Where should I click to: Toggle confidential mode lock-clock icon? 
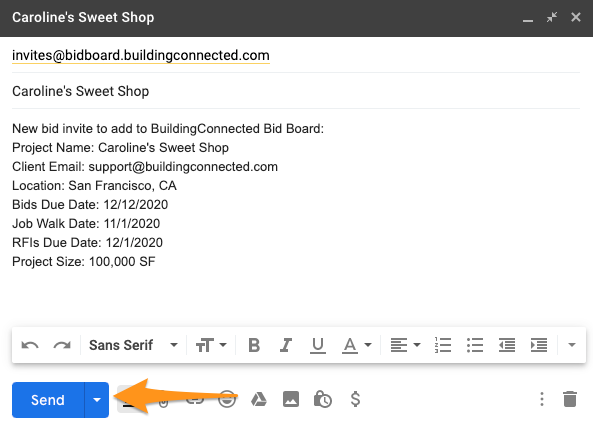(x=323, y=400)
